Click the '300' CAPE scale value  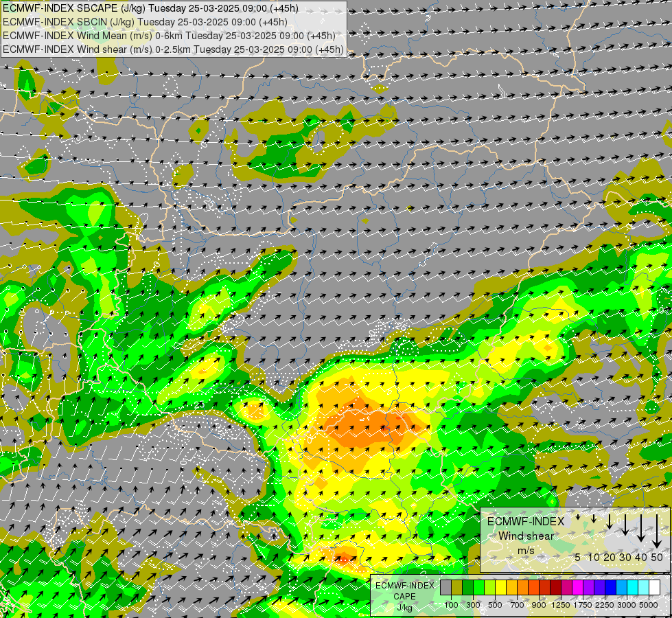click(473, 605)
